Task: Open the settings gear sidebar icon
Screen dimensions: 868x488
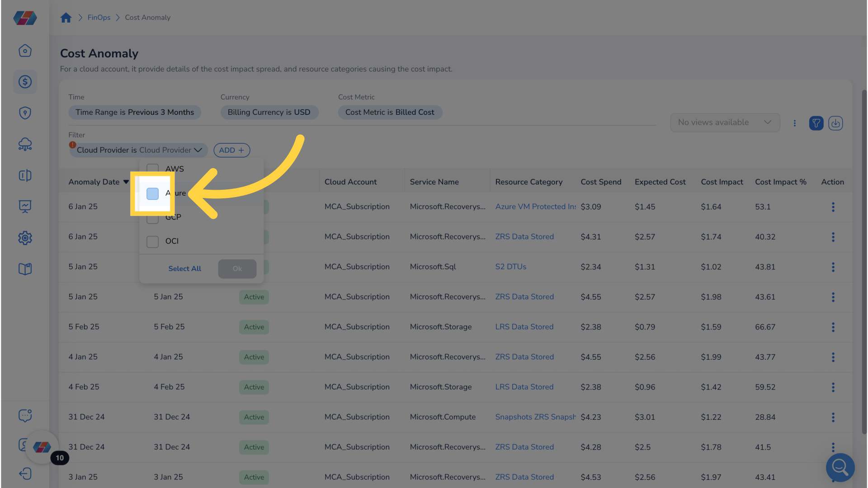Action: 25,238
